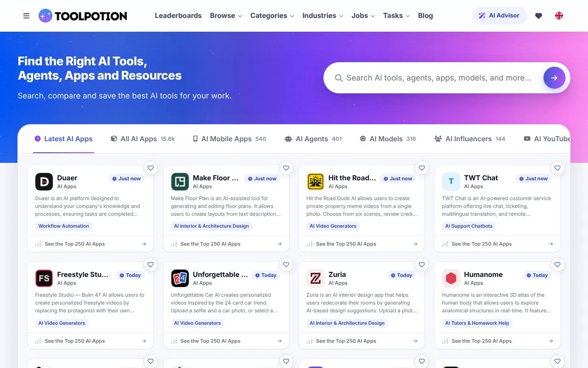Click the ToolPotion logo
Screen dimensions: 588x368
pos(83,16)
